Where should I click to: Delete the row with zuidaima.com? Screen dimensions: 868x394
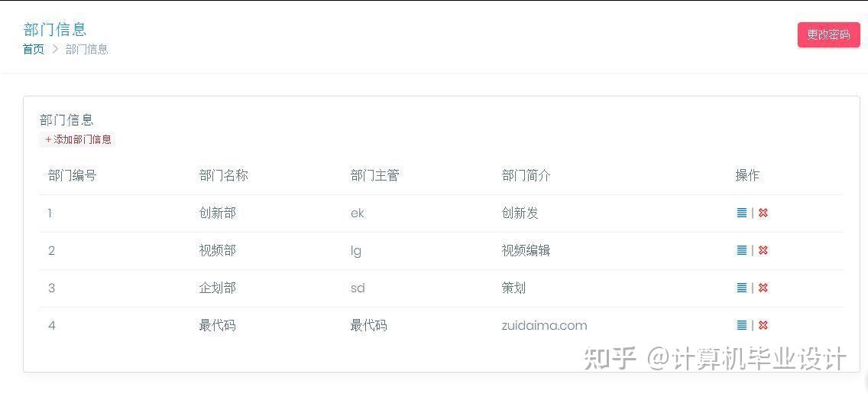point(763,325)
